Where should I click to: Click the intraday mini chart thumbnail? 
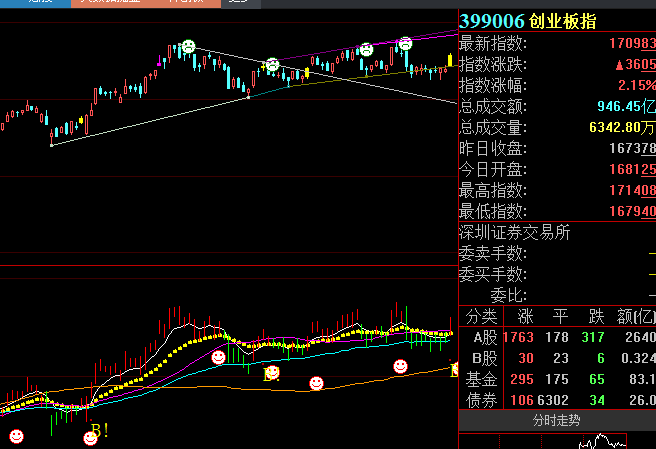click(x=543, y=441)
